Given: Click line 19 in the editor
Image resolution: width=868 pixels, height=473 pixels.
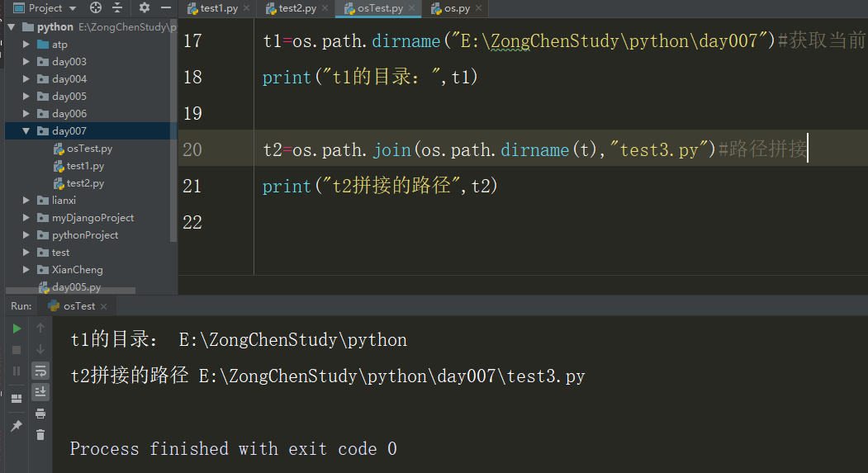Looking at the screenshot, I should 496,113.
